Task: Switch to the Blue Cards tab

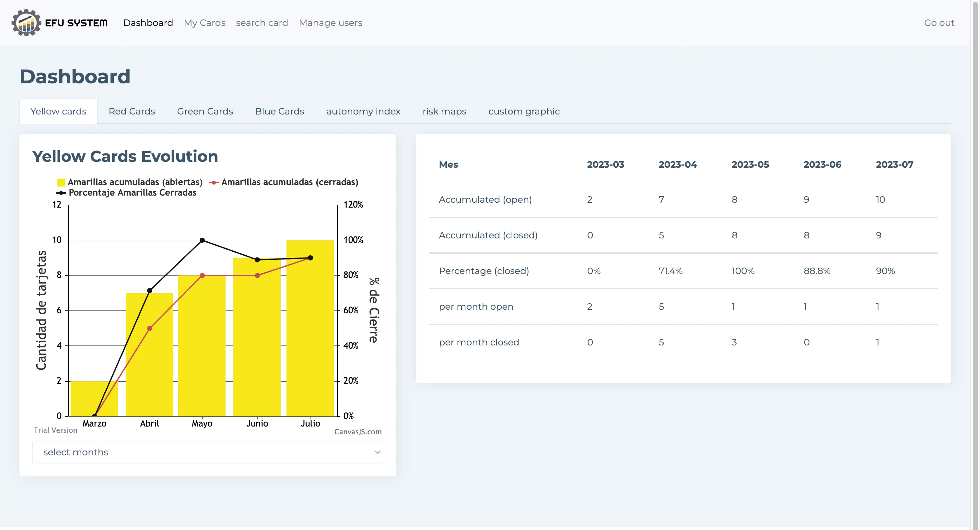Action: point(279,111)
